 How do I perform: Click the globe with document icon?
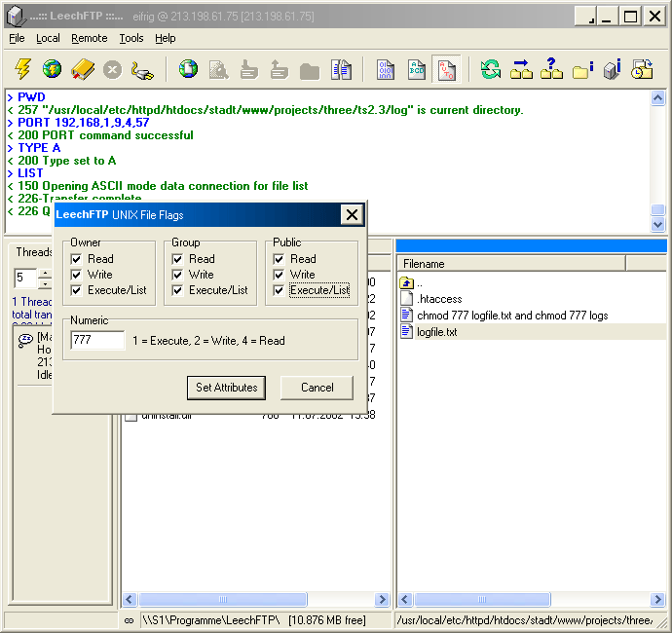(x=188, y=69)
